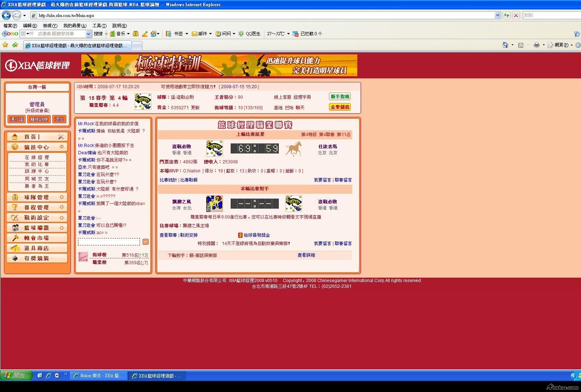Click the highlighter pen icon in the Soso toolbar

(145, 33)
